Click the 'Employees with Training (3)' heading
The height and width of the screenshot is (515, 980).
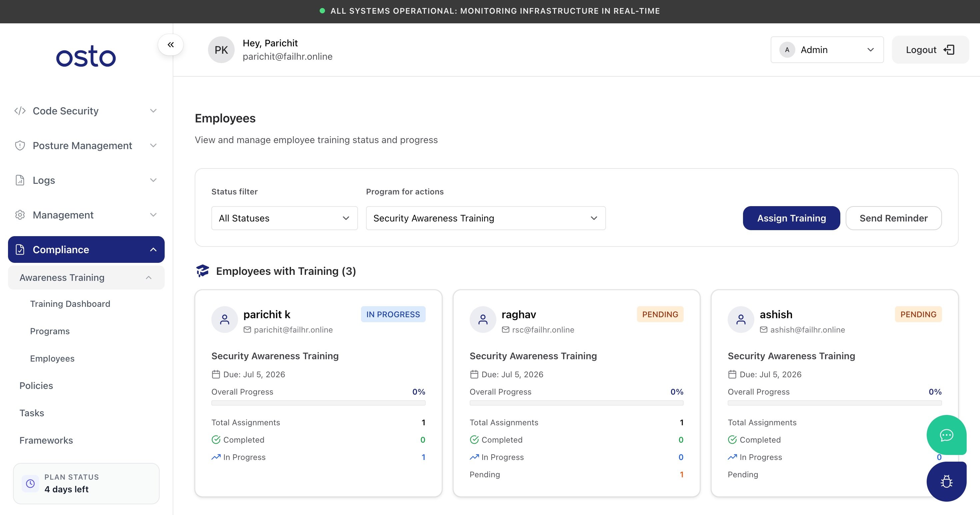point(286,271)
